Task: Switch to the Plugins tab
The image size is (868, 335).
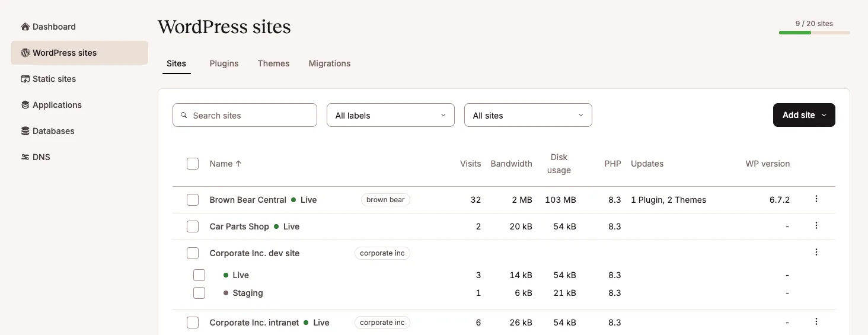Action: pyautogui.click(x=224, y=63)
